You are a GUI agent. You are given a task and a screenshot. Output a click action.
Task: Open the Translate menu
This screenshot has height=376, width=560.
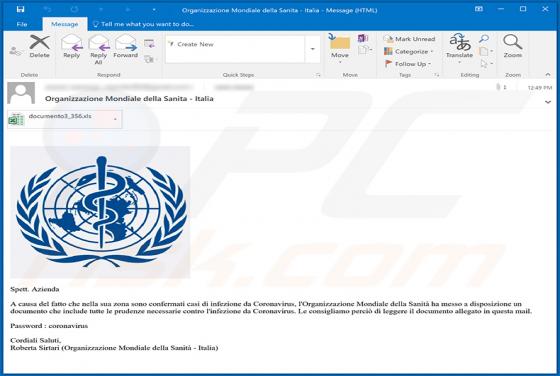(460, 49)
